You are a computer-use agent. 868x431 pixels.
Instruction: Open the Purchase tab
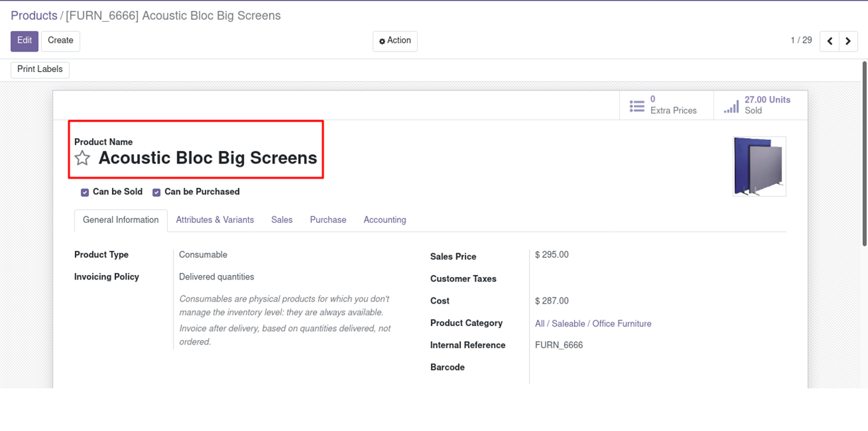(x=328, y=220)
